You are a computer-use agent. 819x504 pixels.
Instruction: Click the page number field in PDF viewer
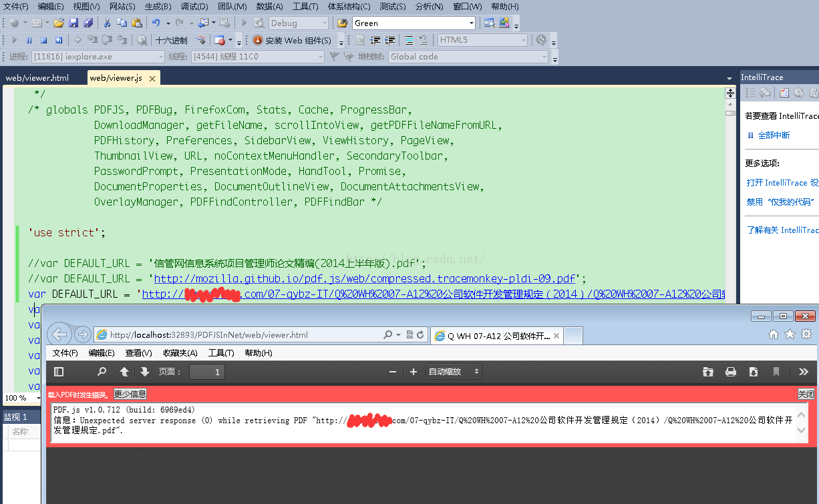207,372
